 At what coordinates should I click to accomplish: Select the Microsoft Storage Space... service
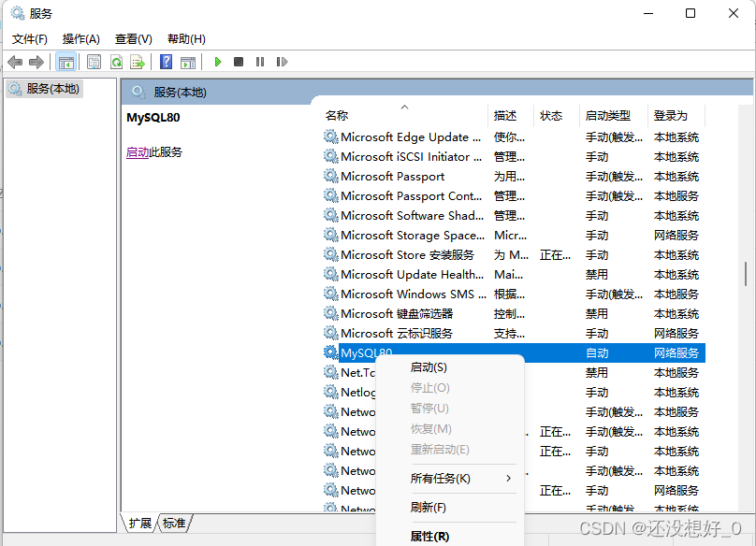pyautogui.click(x=514, y=236)
